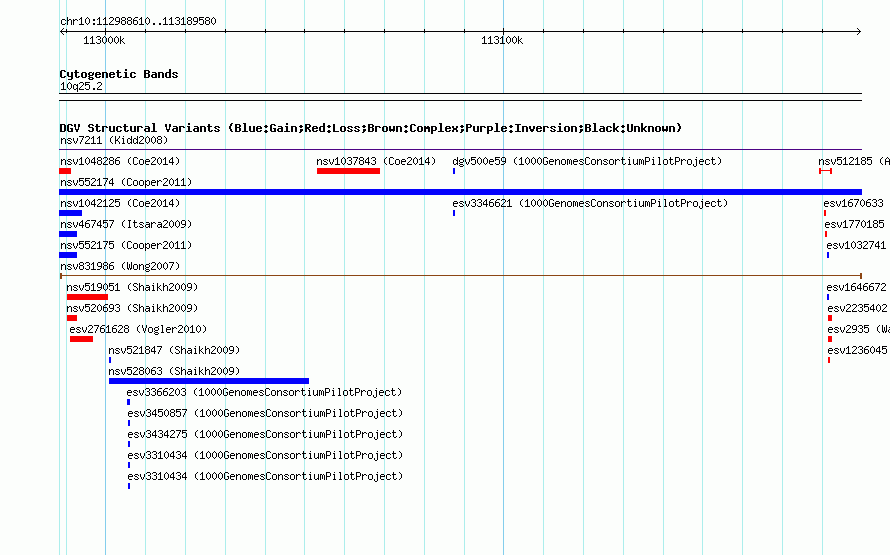Click the left arrow of the coordinate ruler

coord(62,31)
